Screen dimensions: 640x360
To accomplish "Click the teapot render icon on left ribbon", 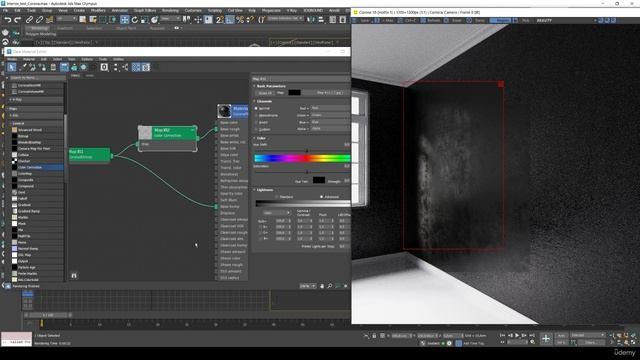I will 5,32.
